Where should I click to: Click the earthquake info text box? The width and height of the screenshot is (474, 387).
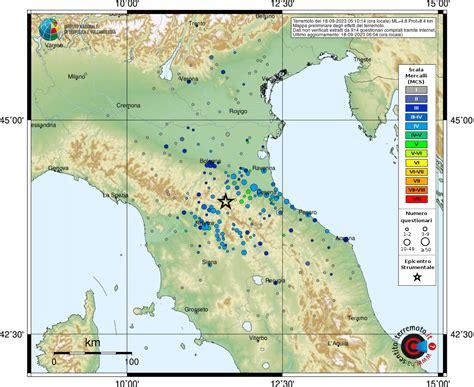tap(364, 28)
